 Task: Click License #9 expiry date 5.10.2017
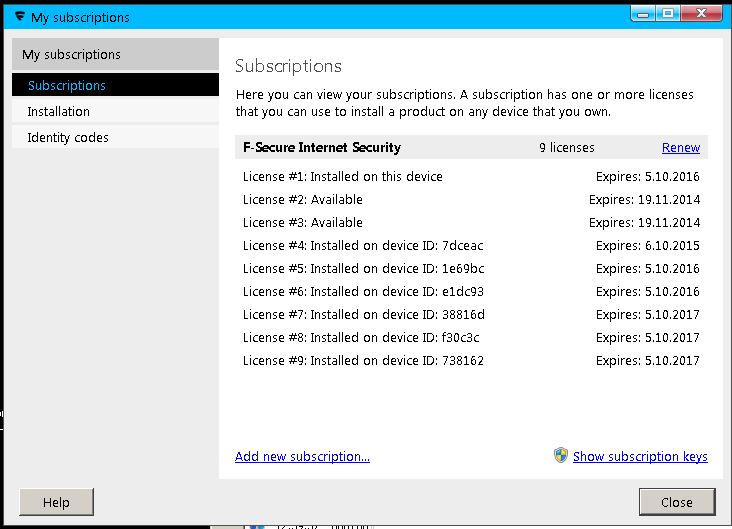(648, 360)
